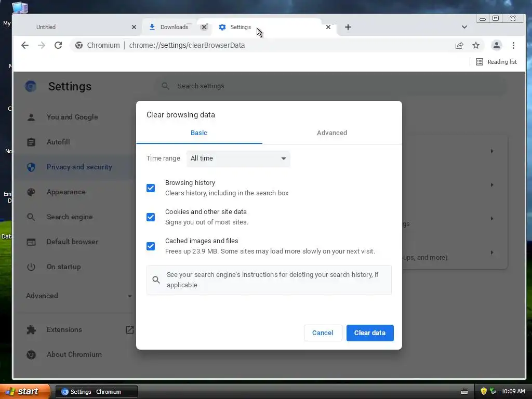
Task: Close the Downloads tab
Action: pos(204,27)
